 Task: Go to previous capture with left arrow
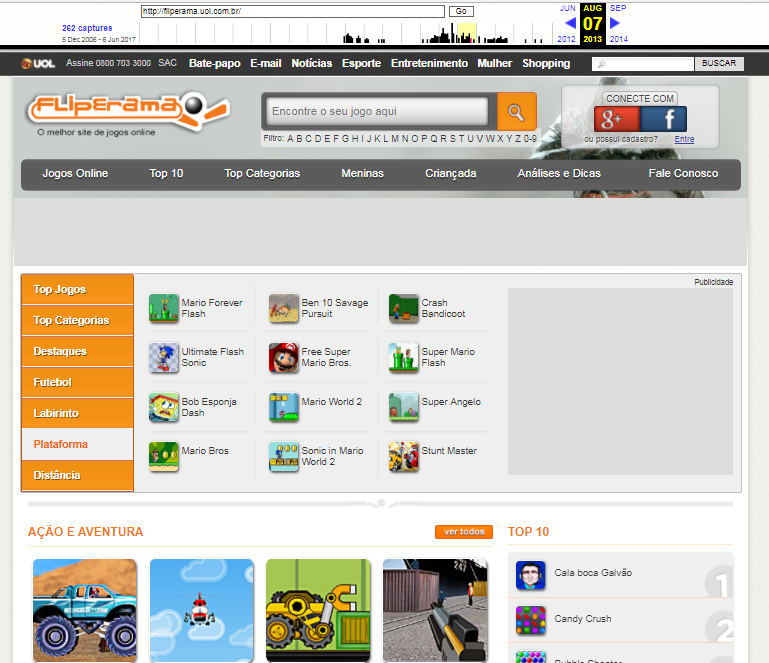pos(570,23)
